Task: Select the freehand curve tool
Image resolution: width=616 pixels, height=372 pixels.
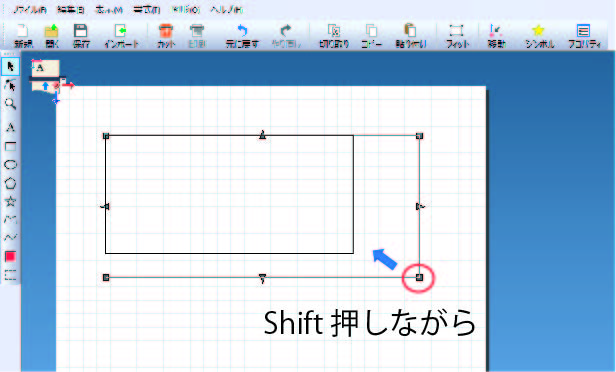Action: [10, 237]
